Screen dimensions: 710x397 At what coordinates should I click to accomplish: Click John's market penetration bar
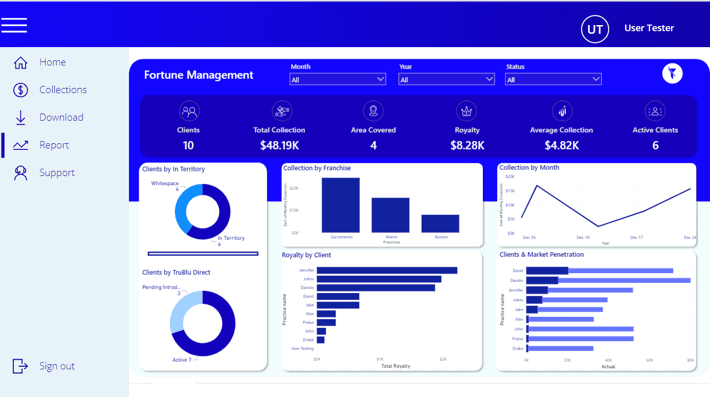coord(580,329)
